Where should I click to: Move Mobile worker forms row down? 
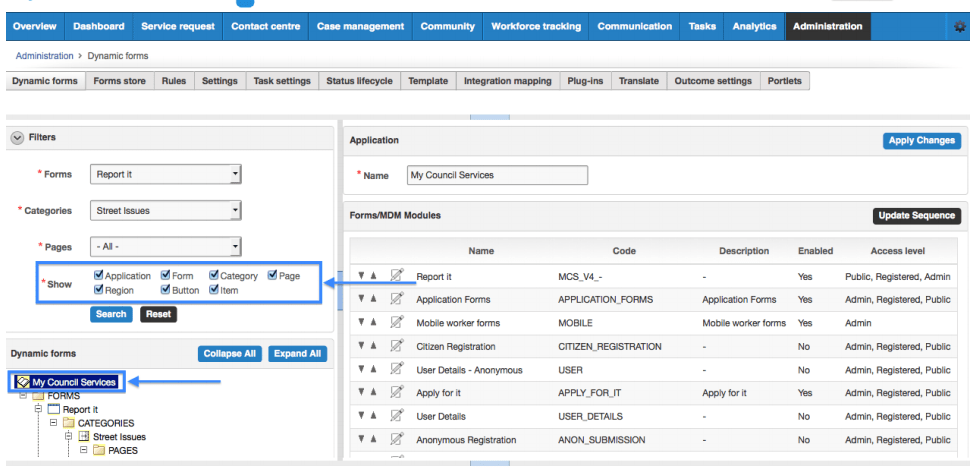pyautogui.click(x=361, y=323)
